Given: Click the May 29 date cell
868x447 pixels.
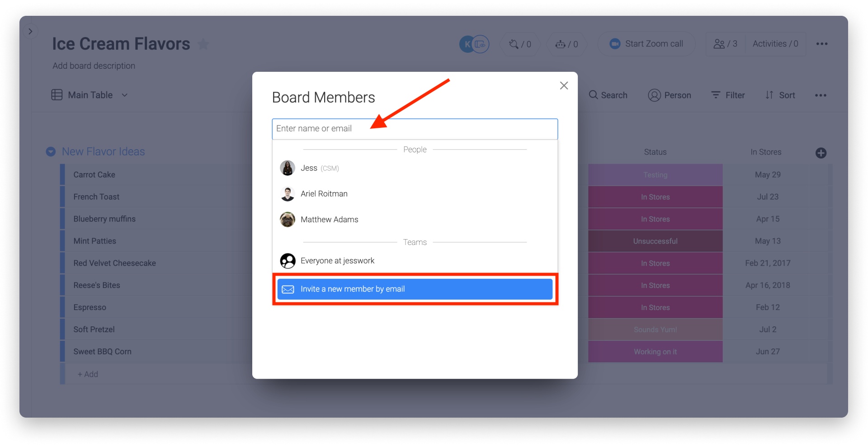Looking at the screenshot, I should [x=768, y=175].
